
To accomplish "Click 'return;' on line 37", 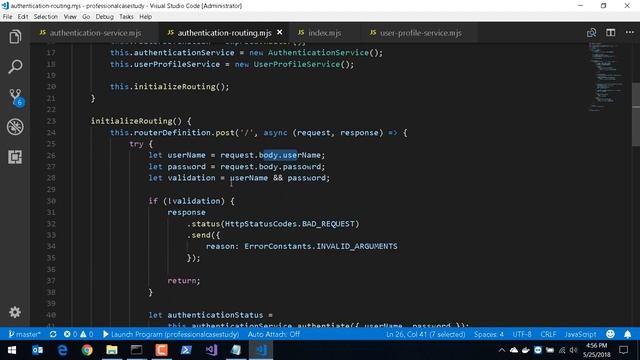I will tap(184, 281).
